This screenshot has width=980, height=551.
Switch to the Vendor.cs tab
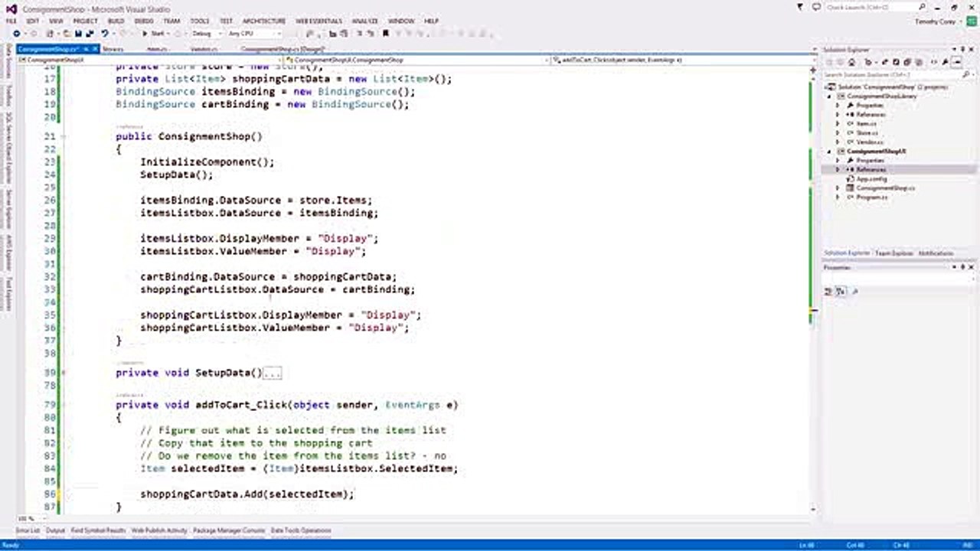pos(203,49)
